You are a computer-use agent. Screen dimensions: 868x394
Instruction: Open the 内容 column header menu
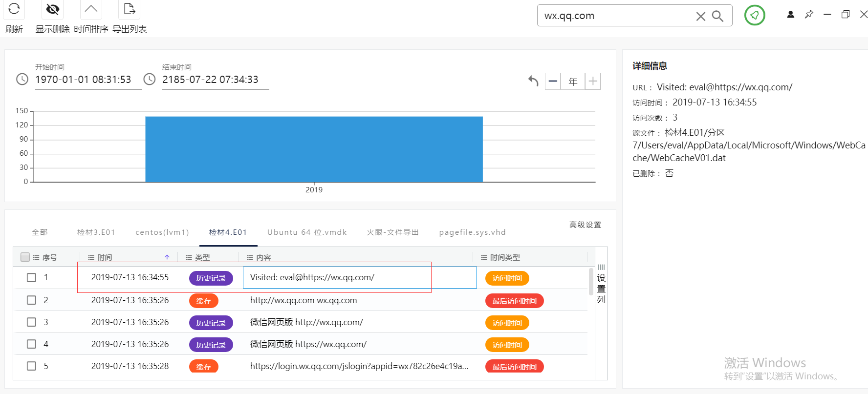(250, 257)
